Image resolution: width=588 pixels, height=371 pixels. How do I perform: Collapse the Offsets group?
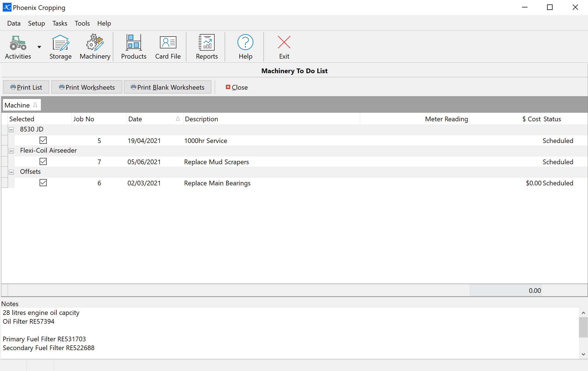[11, 172]
